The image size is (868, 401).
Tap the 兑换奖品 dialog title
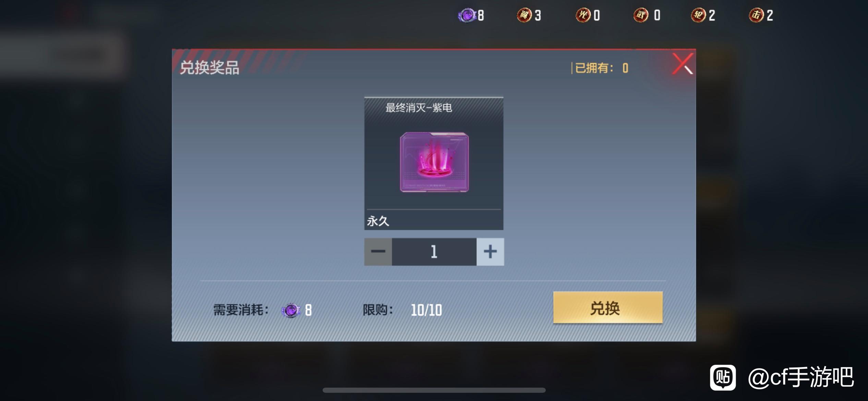(x=209, y=68)
